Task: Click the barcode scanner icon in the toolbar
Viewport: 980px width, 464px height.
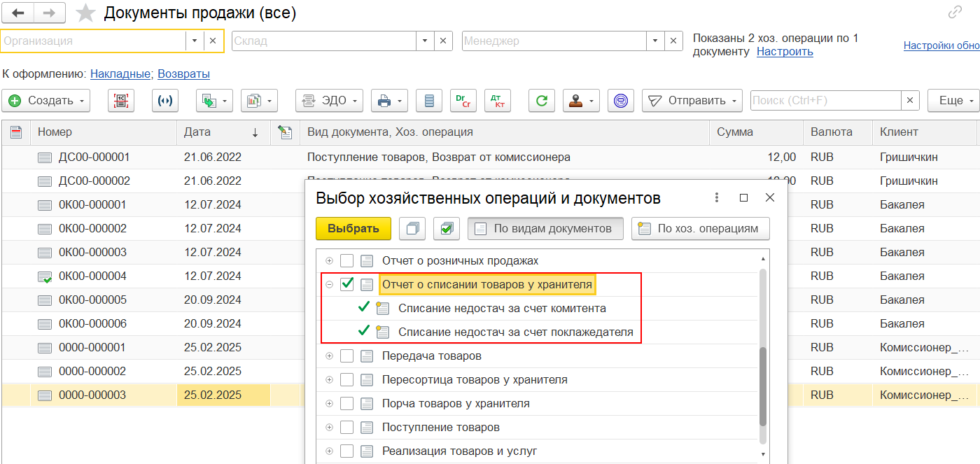Action: 121,101
